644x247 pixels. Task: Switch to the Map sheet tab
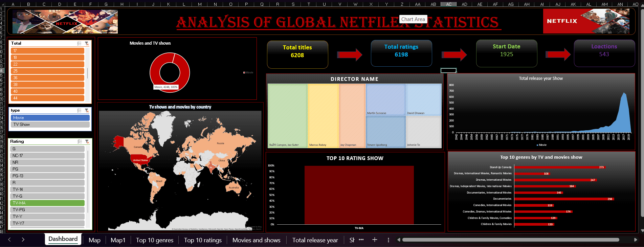click(x=94, y=240)
